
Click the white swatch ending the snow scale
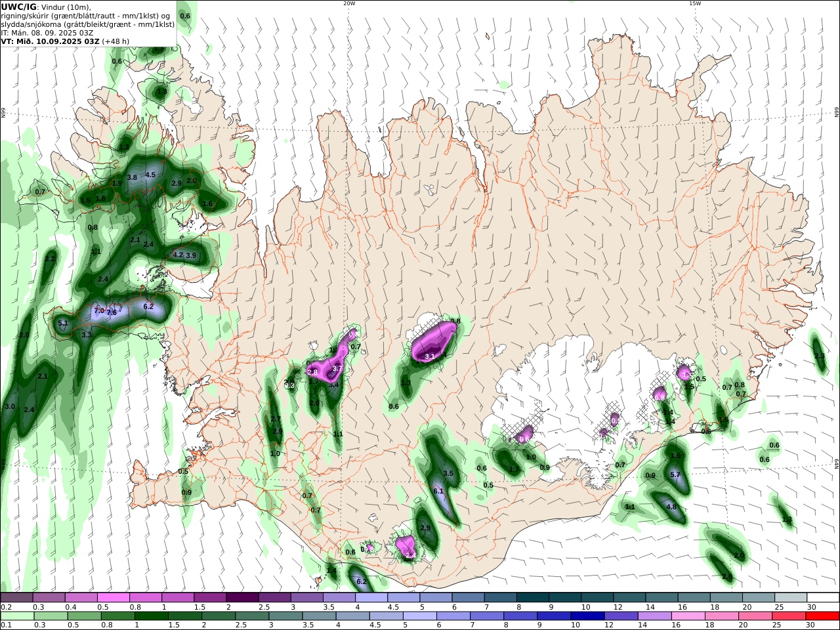point(823,598)
